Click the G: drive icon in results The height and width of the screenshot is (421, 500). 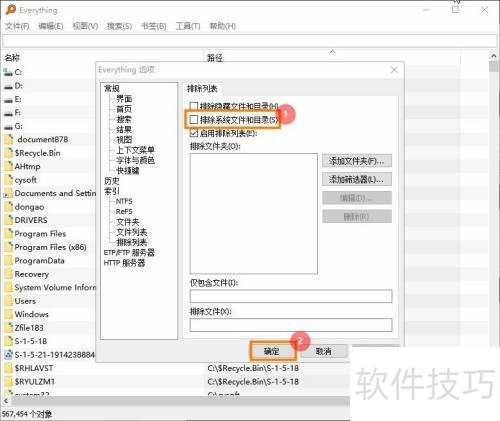(8, 126)
